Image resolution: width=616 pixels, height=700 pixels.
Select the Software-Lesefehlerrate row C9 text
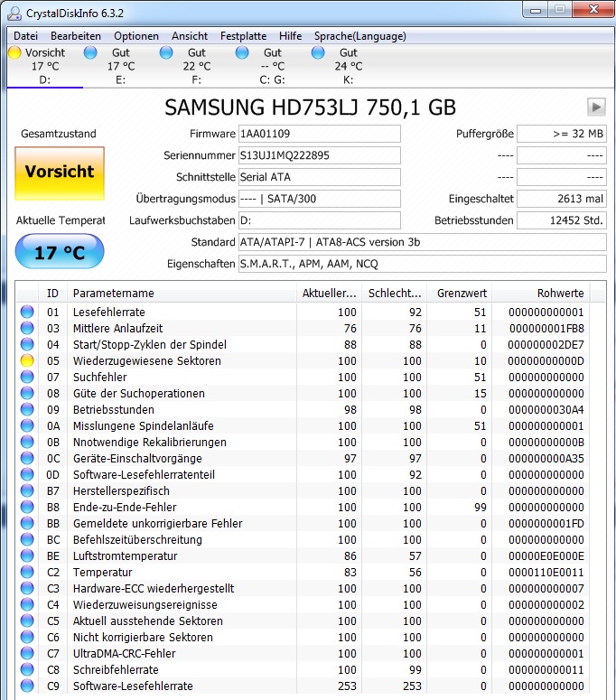(x=133, y=686)
